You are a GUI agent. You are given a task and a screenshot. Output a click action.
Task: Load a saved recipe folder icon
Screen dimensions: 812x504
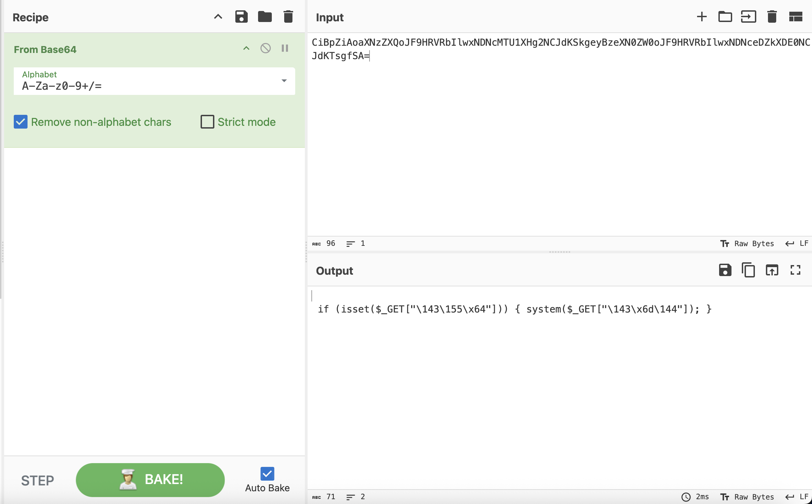[x=265, y=17]
